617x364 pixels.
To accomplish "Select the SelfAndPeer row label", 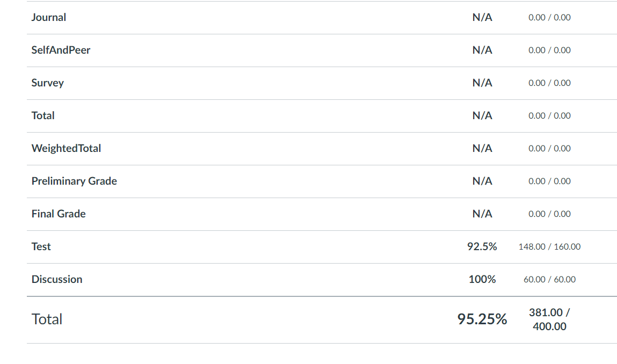I will [x=61, y=50].
